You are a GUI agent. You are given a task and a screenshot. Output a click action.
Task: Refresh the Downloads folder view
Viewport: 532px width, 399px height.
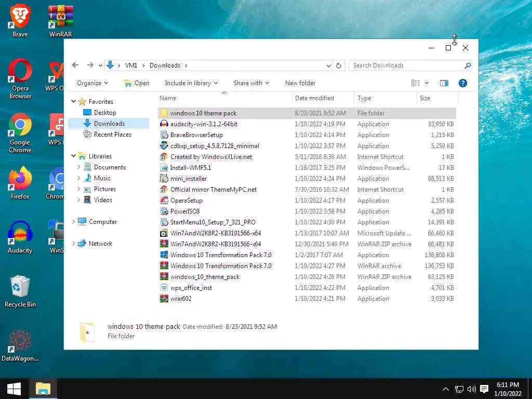339,65
